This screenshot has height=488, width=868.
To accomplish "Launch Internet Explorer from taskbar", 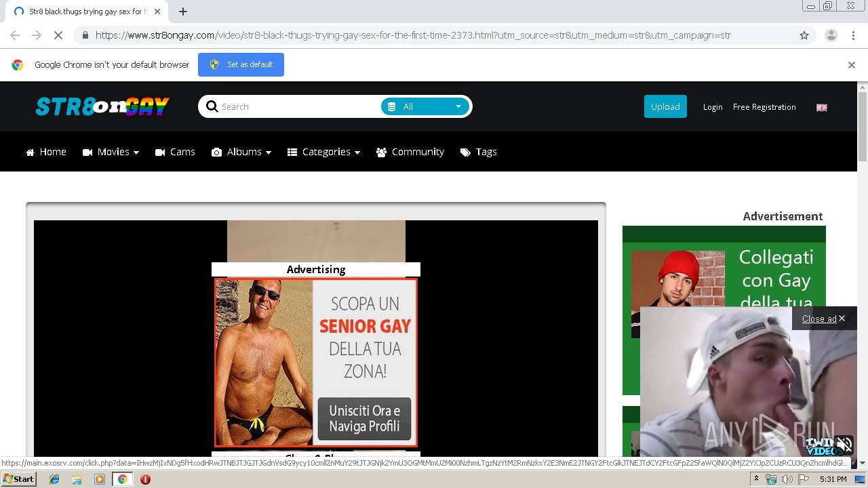I will 54,479.
